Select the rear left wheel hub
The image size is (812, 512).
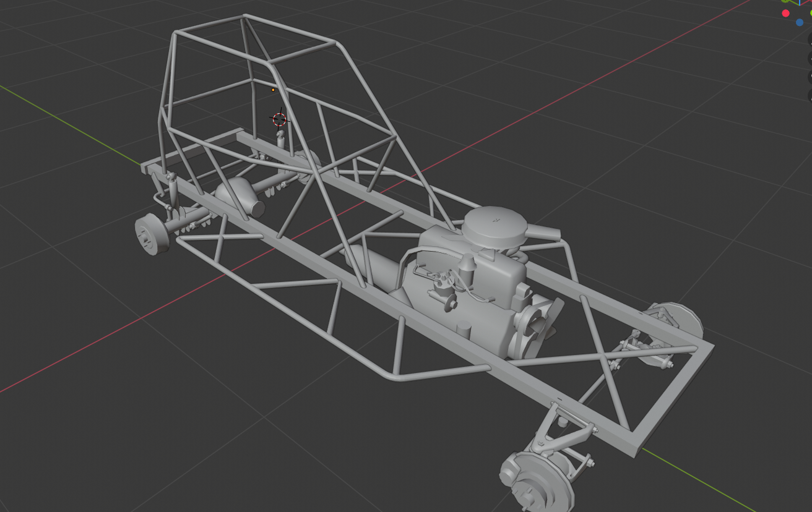[152, 234]
